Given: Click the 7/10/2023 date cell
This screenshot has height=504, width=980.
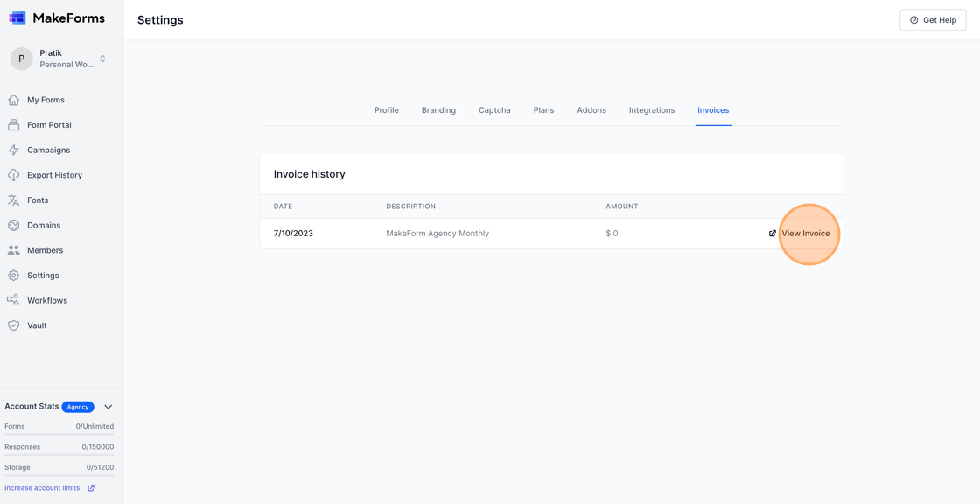Looking at the screenshot, I should point(293,234).
